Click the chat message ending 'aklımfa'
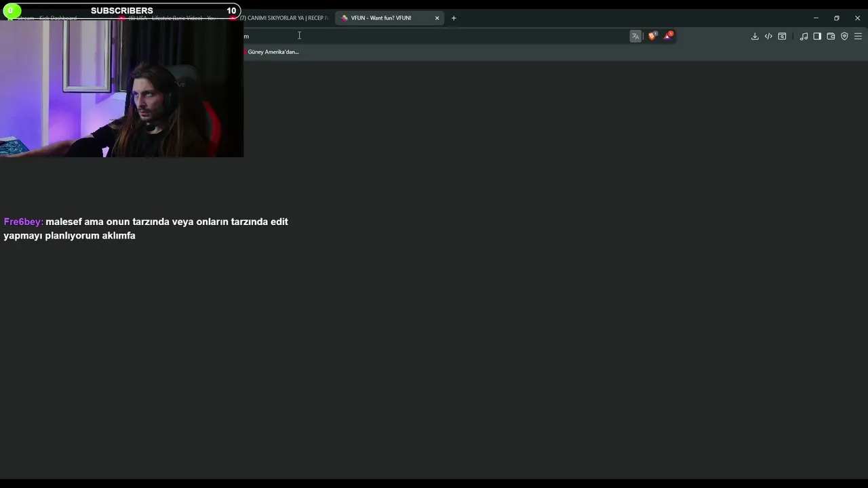868x488 pixels. point(146,228)
